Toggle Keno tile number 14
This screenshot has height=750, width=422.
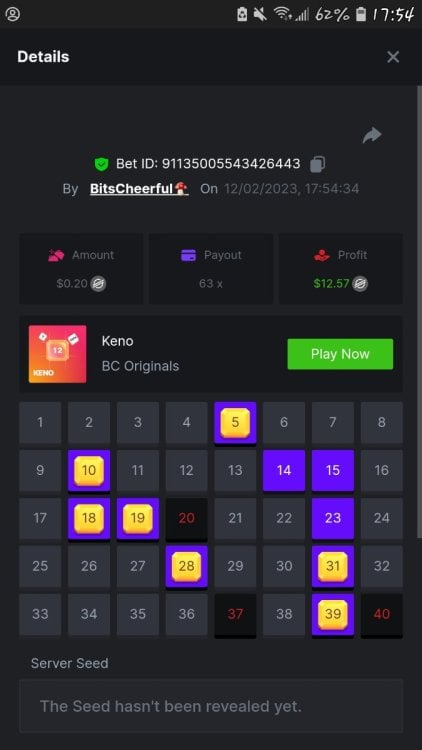coord(284,471)
